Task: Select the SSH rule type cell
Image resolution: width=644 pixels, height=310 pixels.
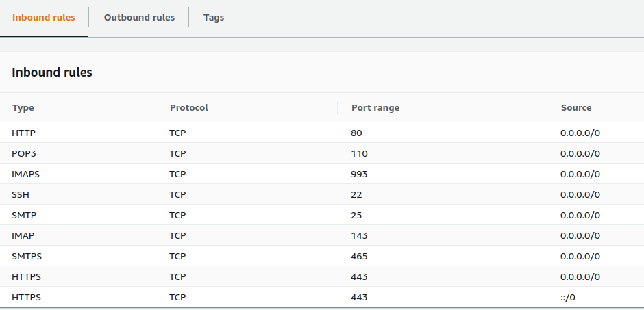Action: (21, 194)
